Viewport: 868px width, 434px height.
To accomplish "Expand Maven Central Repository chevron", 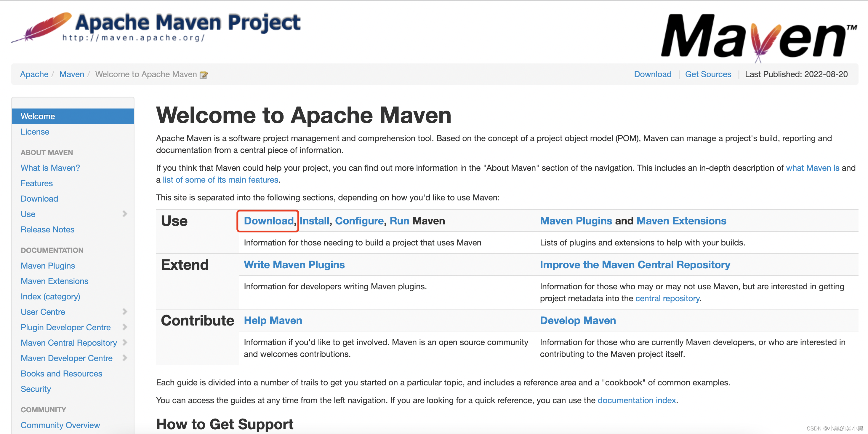I will point(125,343).
